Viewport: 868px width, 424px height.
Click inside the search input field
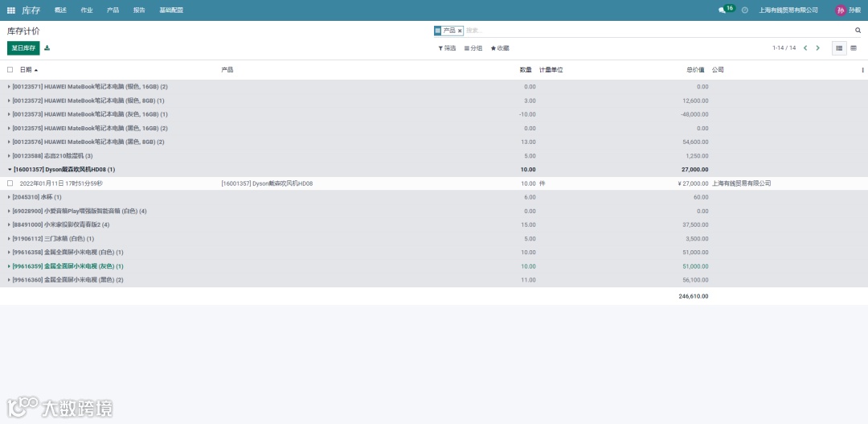pyautogui.click(x=659, y=31)
